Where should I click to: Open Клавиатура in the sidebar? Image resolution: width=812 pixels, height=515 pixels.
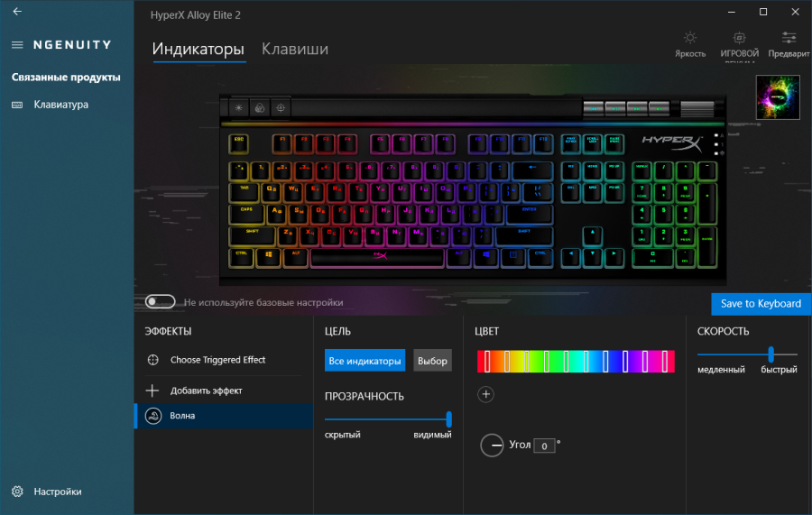(x=60, y=105)
